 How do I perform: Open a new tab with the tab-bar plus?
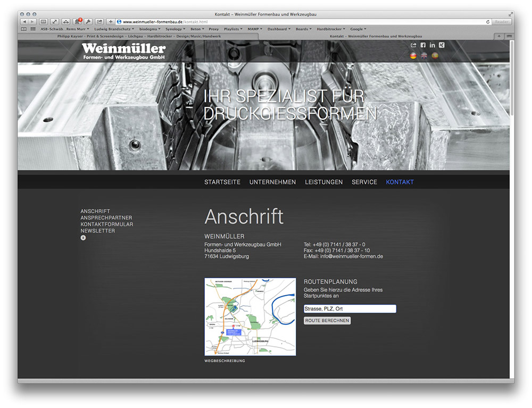tap(499, 36)
